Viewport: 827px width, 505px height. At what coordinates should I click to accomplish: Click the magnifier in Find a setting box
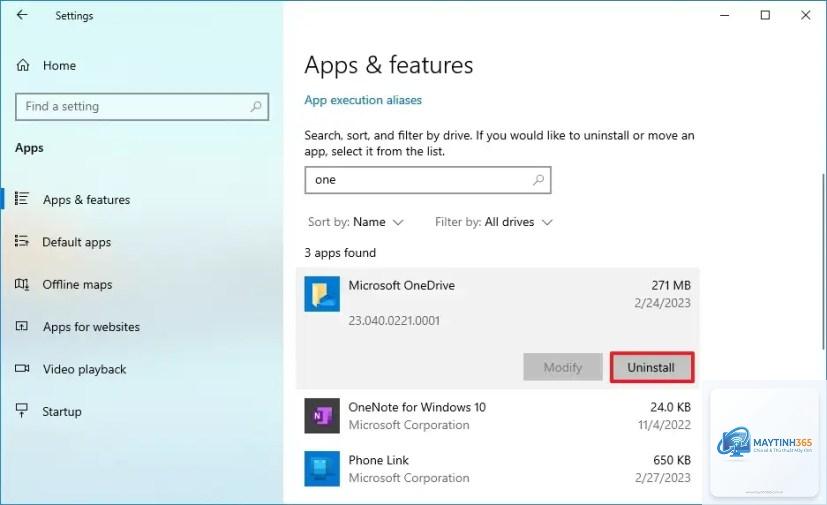[x=256, y=107]
